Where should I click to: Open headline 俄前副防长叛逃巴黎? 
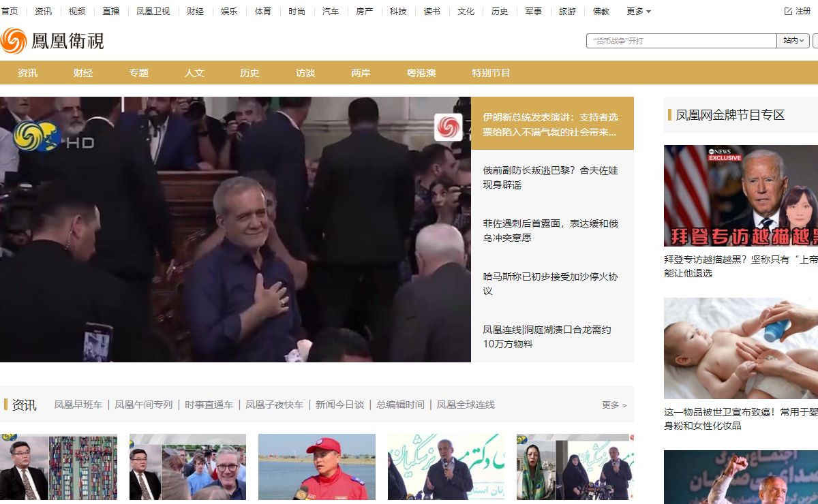(x=551, y=178)
